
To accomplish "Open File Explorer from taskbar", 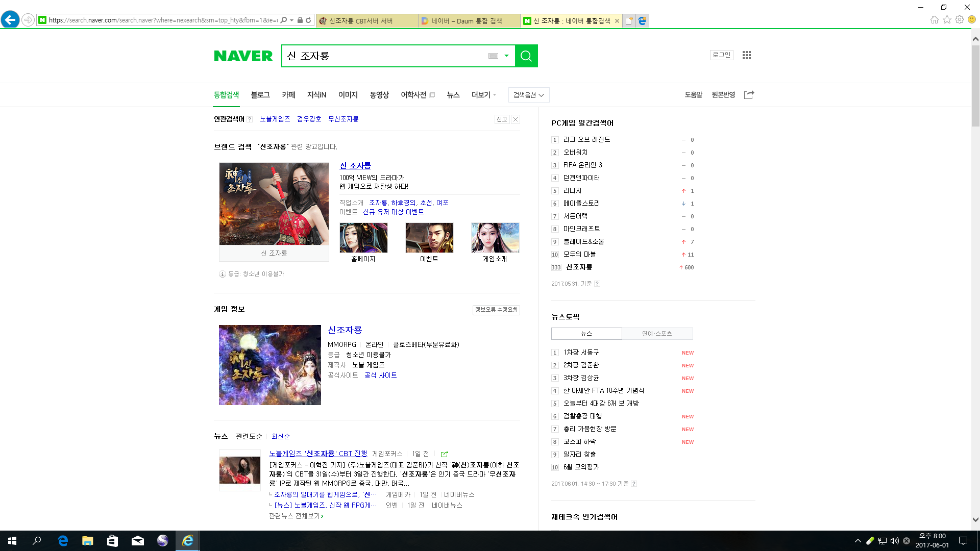I will [88, 541].
